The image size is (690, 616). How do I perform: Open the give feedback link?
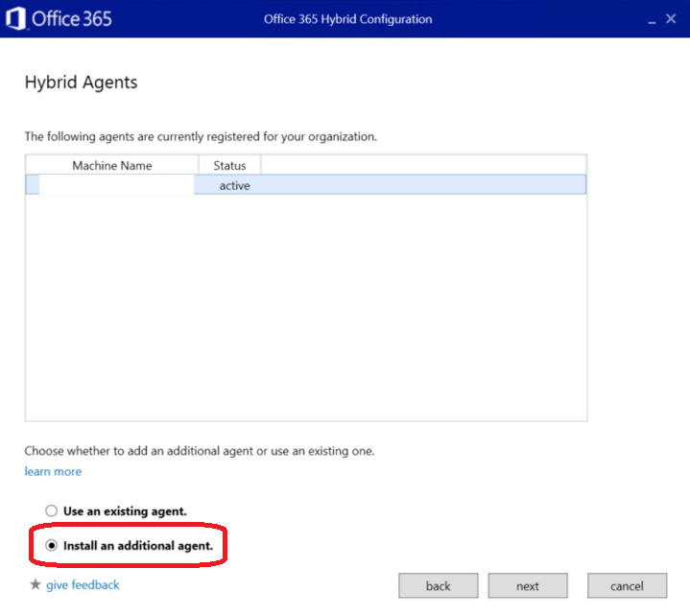(83, 584)
